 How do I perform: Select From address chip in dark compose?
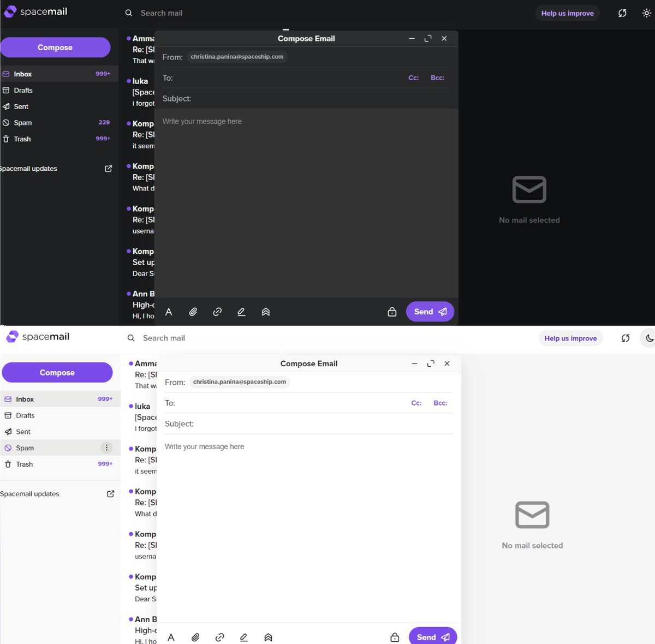coord(237,57)
